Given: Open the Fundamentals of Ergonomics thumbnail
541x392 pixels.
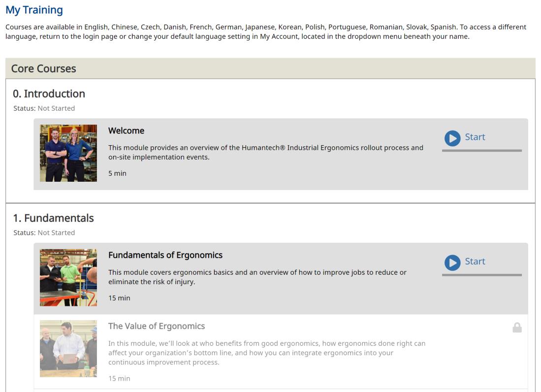Looking at the screenshot, I should [68, 277].
